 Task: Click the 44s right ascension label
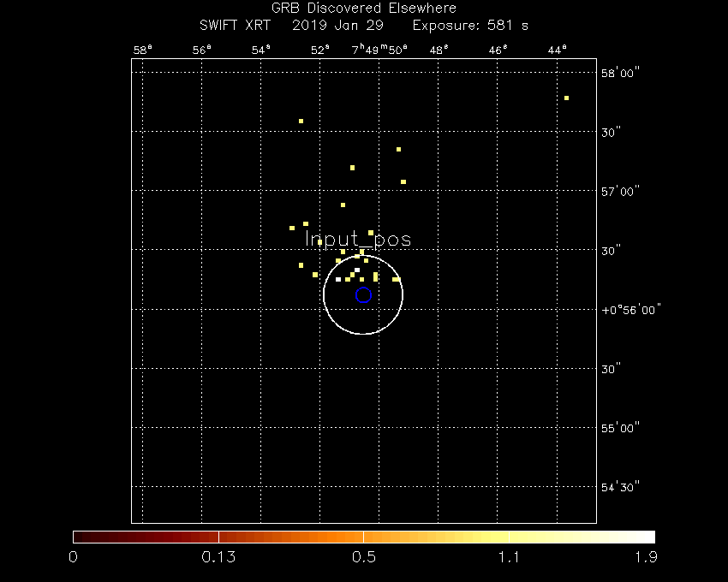tap(557, 50)
